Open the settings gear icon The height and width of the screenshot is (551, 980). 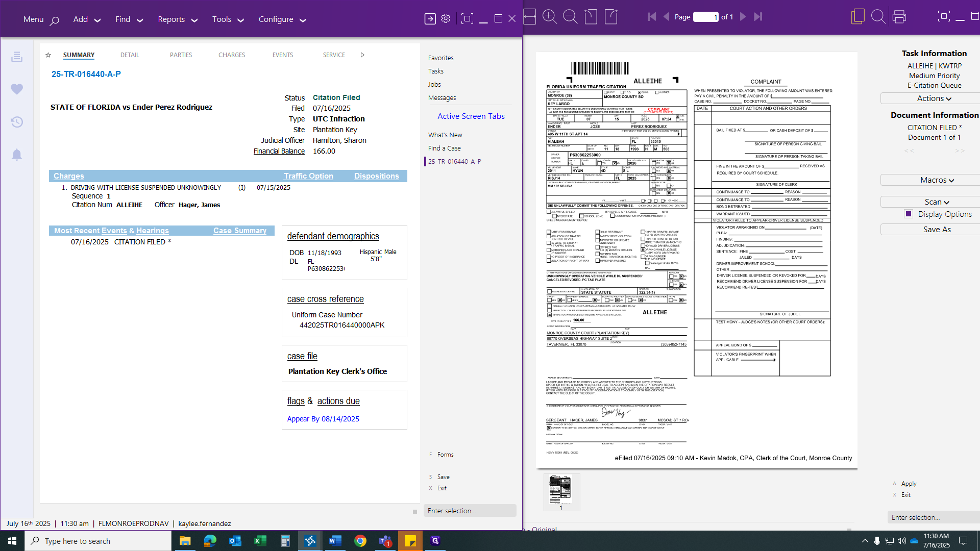coord(446,19)
